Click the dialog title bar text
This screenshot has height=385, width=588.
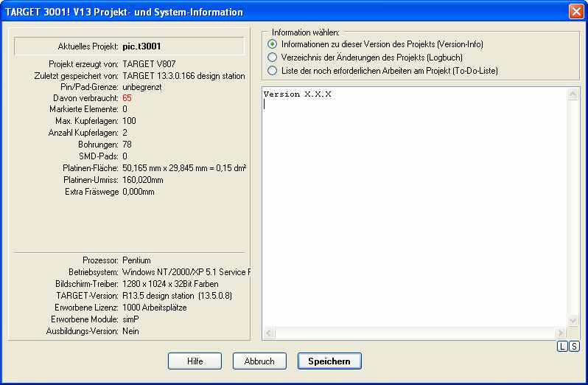pyautogui.click(x=124, y=13)
